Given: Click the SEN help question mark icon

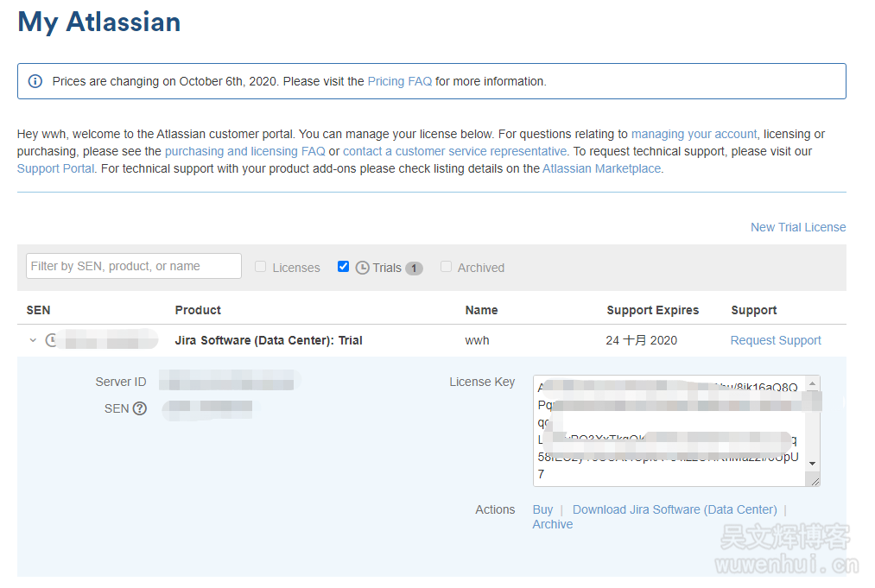Looking at the screenshot, I should coord(140,408).
